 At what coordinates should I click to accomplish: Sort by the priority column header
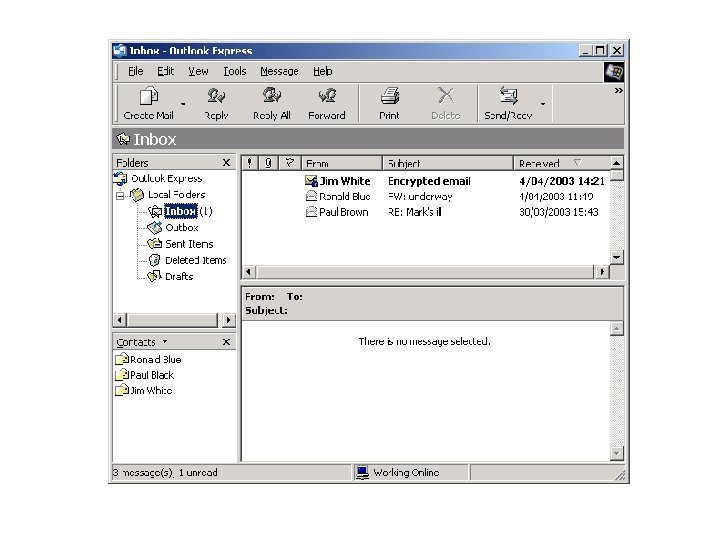(x=250, y=163)
